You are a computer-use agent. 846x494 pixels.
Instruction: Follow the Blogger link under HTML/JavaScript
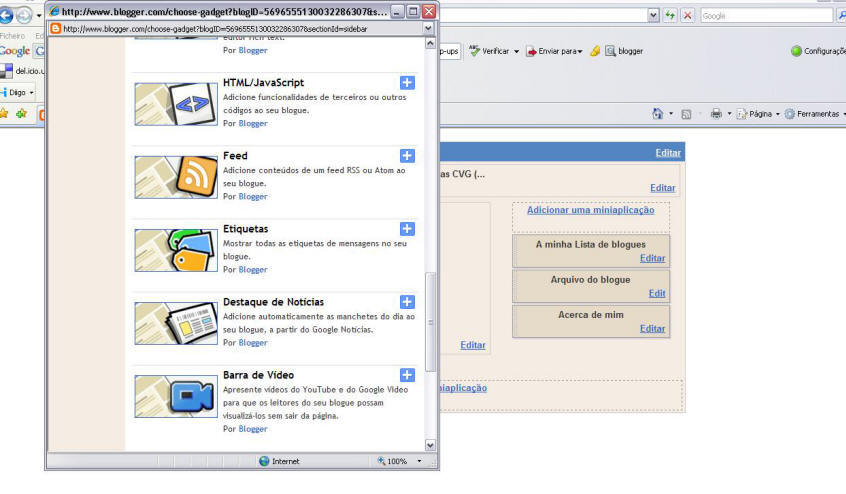[253, 124]
